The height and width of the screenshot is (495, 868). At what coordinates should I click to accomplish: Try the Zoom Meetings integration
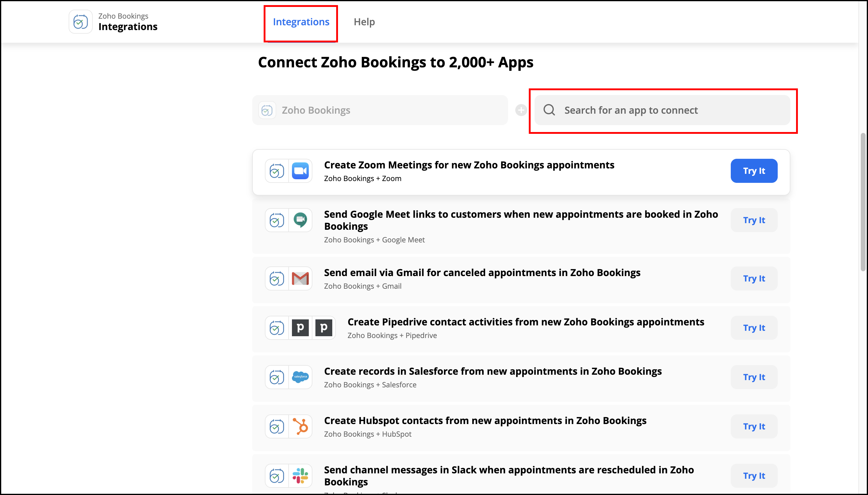(754, 171)
